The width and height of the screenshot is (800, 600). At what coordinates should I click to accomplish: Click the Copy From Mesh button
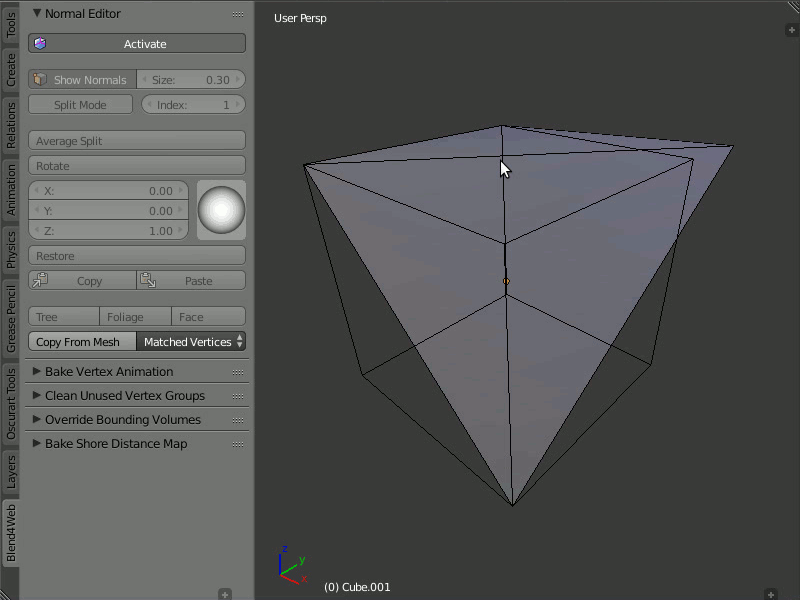click(x=78, y=342)
